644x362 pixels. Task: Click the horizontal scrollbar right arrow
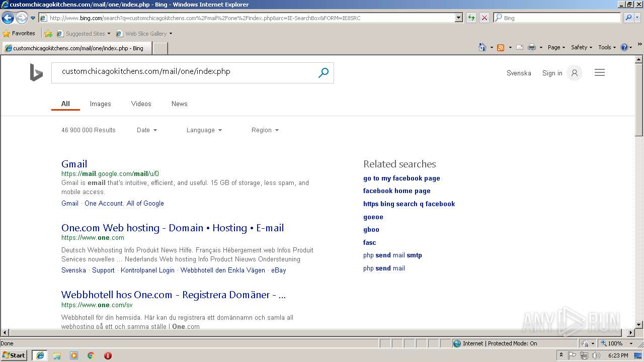[x=631, y=333]
